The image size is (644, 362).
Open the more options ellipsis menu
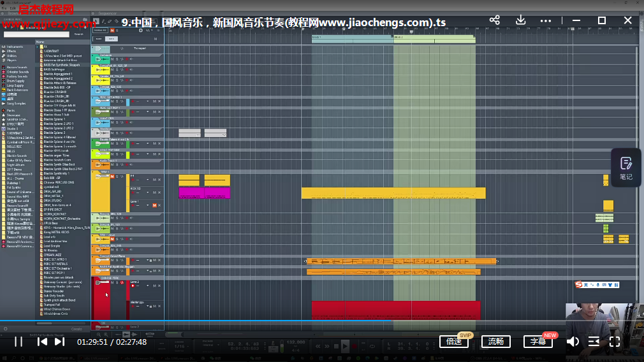545,20
